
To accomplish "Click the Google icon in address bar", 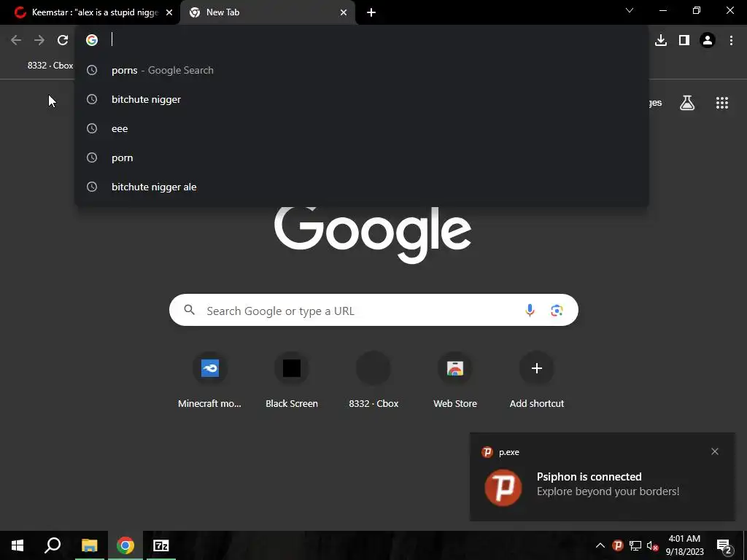I will click(x=92, y=40).
